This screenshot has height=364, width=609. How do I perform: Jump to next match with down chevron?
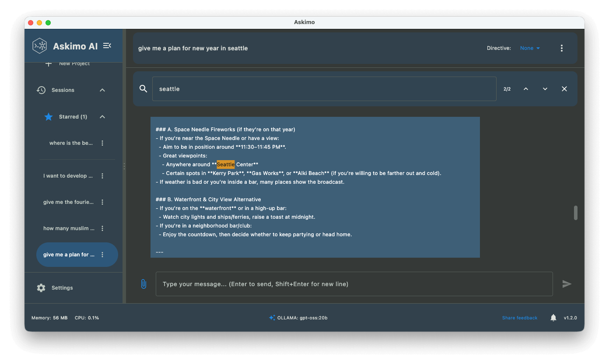point(545,88)
